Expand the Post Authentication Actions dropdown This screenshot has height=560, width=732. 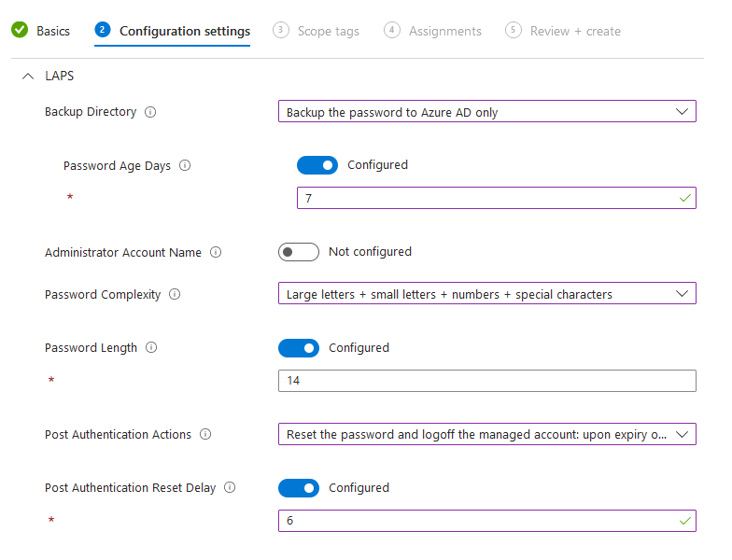486,434
